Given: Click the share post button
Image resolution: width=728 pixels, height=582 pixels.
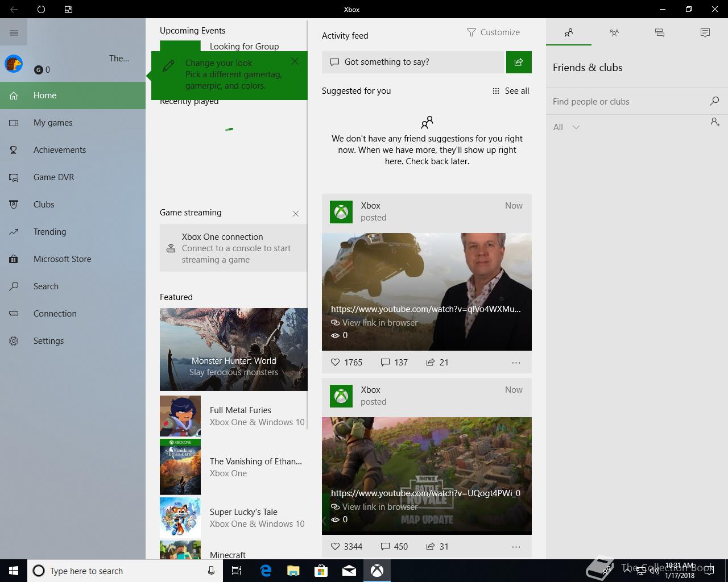Looking at the screenshot, I should point(519,62).
